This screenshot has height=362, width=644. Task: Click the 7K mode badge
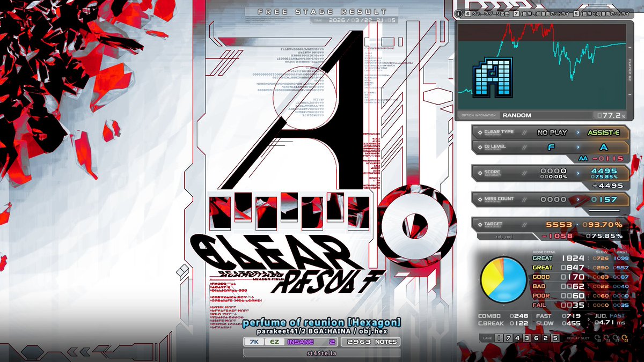tap(253, 342)
